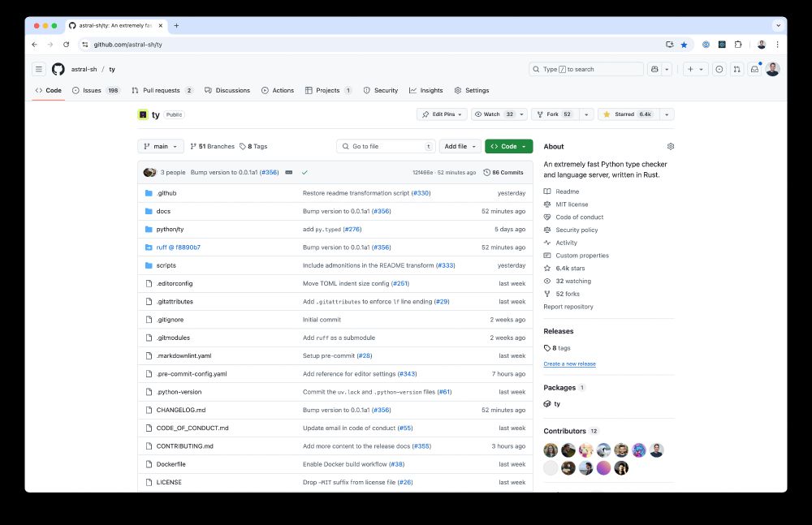Click the Fork button
Image resolution: width=812 pixels, height=525 pixels.
point(555,114)
